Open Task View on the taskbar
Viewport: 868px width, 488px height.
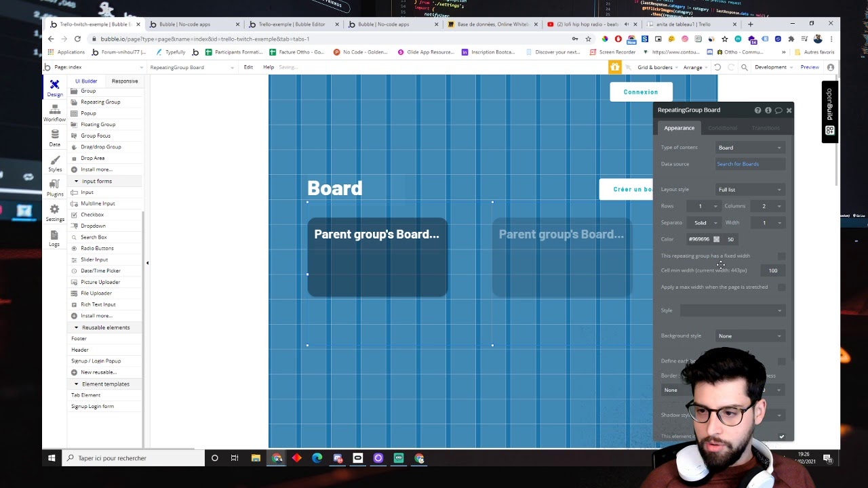click(235, 458)
